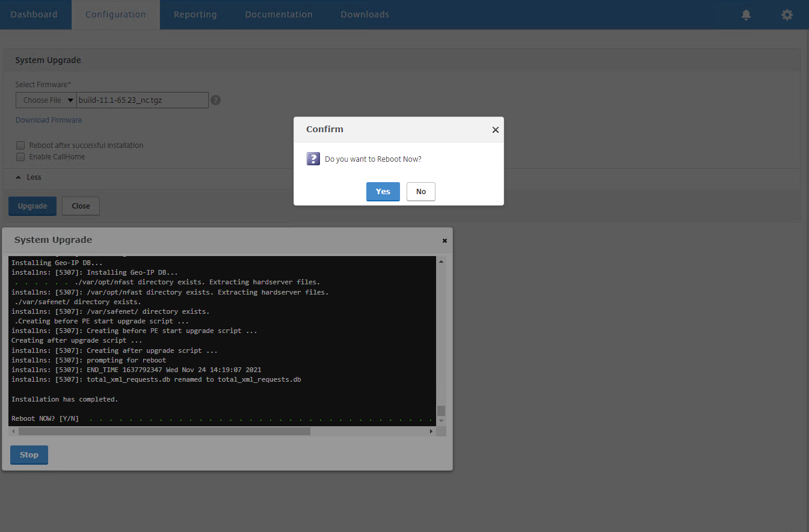Confirm reboot with the Yes button
The height and width of the screenshot is (532, 809).
pyautogui.click(x=383, y=192)
